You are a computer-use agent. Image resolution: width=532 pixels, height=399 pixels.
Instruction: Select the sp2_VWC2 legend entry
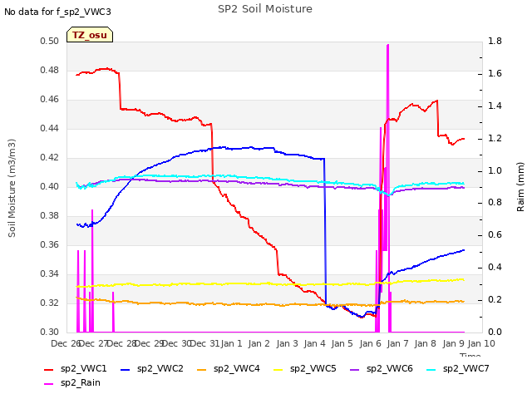point(152,369)
